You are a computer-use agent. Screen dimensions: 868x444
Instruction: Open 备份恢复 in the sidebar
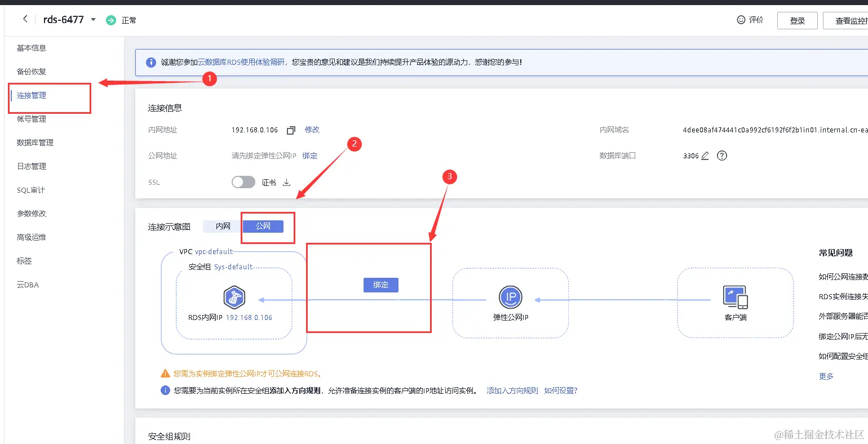click(x=32, y=72)
